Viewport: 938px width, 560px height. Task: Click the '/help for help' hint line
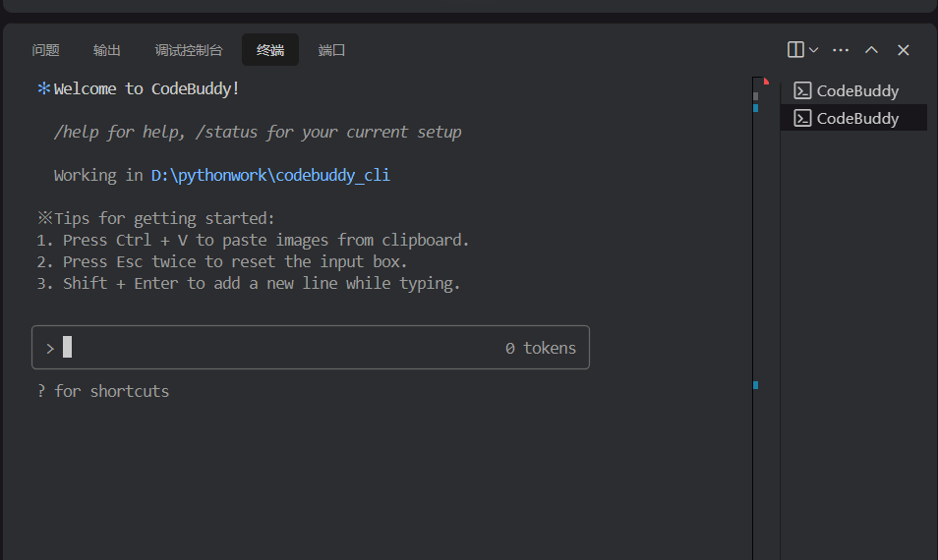pos(258,132)
